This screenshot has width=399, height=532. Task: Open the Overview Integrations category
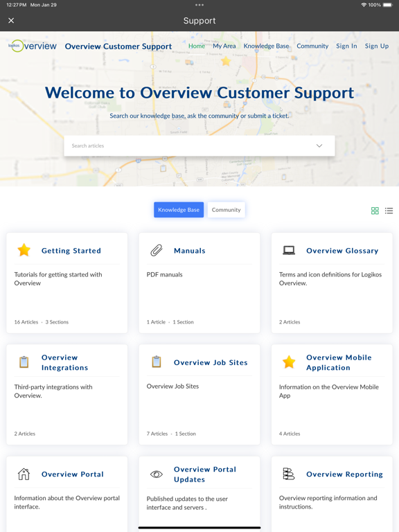[65, 362]
